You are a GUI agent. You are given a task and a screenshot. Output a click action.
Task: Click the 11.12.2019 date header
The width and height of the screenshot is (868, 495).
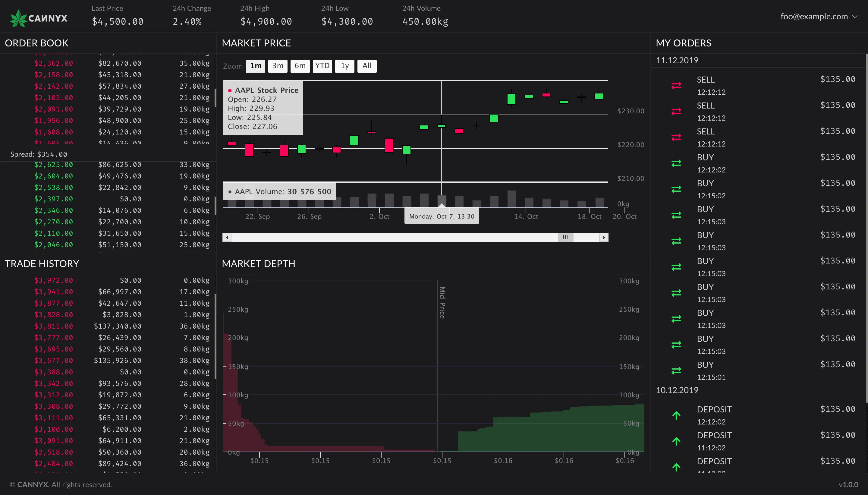pyautogui.click(x=677, y=61)
